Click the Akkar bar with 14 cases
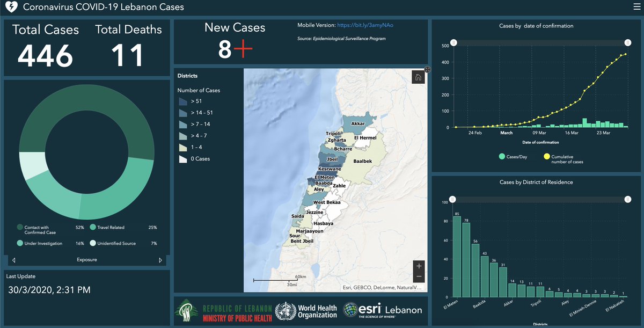 click(x=512, y=290)
